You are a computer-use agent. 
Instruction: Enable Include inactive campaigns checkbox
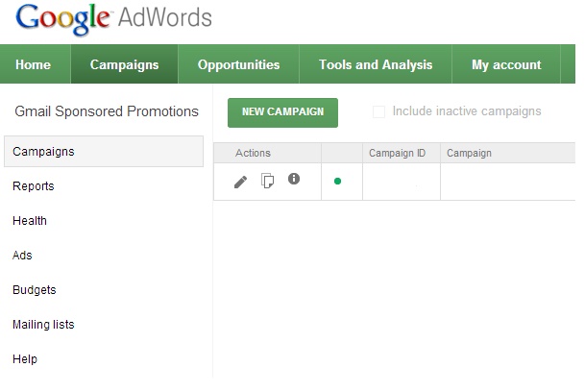(378, 111)
